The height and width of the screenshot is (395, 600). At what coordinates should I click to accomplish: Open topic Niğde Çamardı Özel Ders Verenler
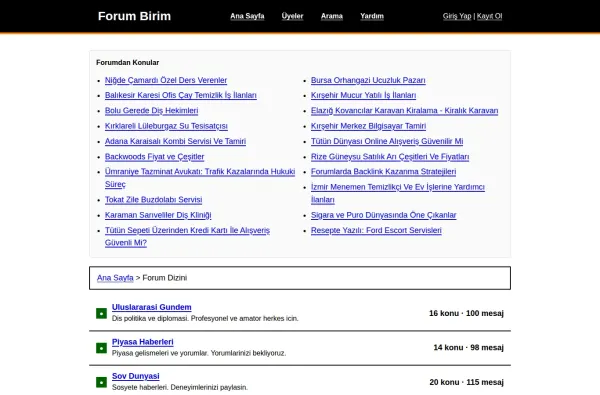pyautogui.click(x=166, y=80)
